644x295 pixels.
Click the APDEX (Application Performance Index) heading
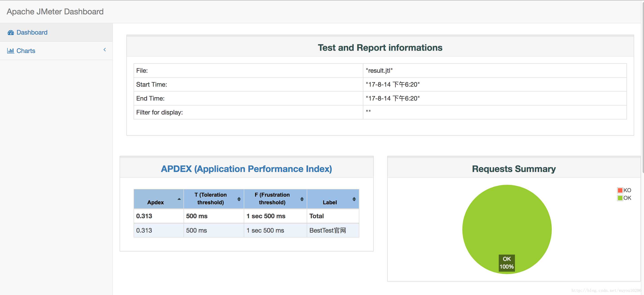click(x=246, y=169)
